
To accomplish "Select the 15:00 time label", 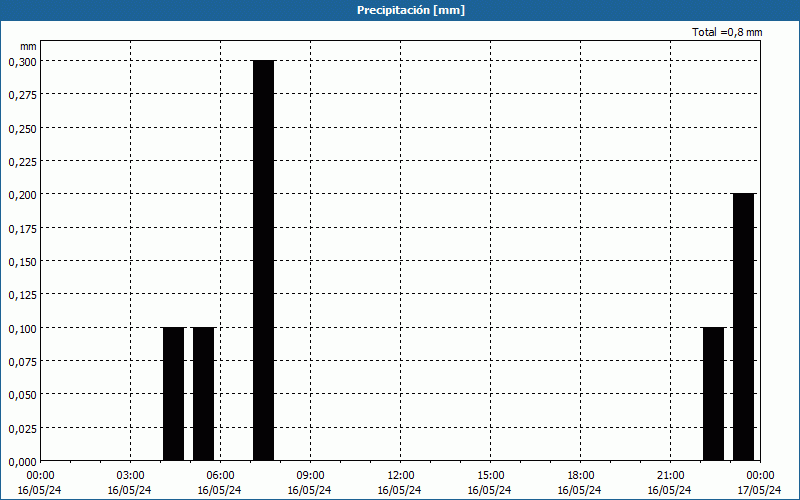I will coord(490,476).
